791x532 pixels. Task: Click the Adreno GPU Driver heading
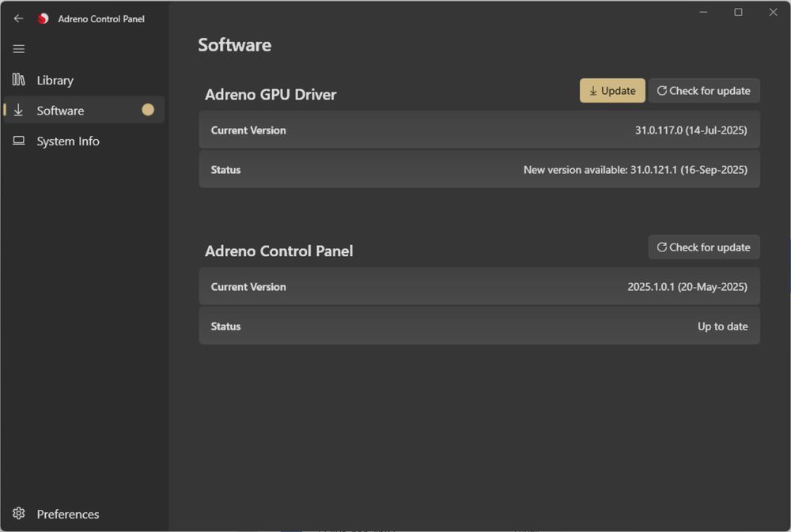click(271, 95)
